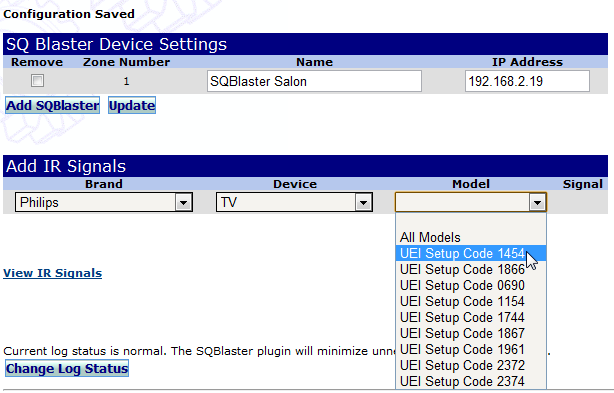This screenshot has width=614, height=393.
Task: Choose UEI Setup Code 2374
Action: point(471,381)
